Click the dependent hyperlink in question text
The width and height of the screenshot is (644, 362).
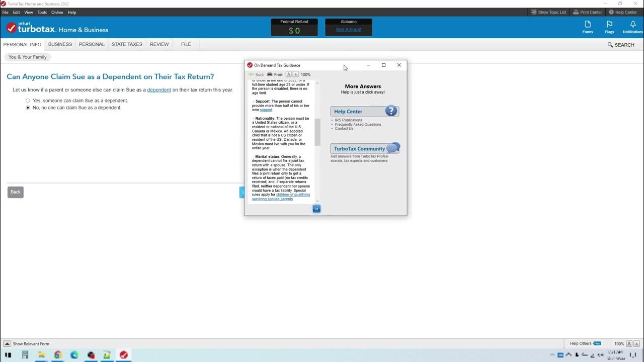(x=159, y=90)
